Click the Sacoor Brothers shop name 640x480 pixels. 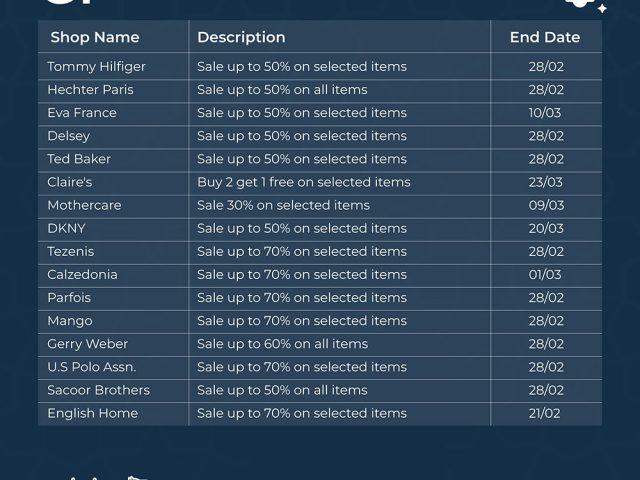98,390
